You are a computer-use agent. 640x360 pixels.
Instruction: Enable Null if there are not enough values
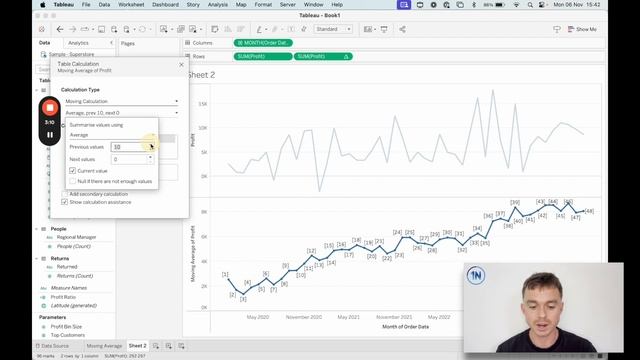pyautogui.click(x=73, y=181)
